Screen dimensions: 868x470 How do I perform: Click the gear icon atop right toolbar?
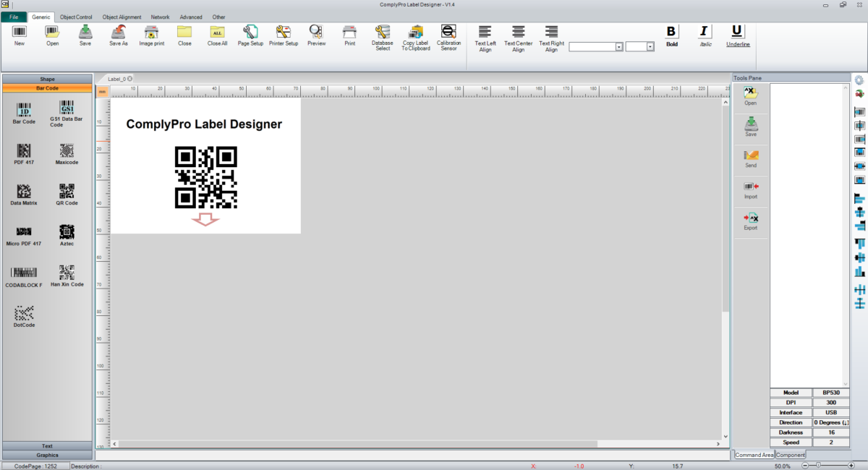coord(859,80)
